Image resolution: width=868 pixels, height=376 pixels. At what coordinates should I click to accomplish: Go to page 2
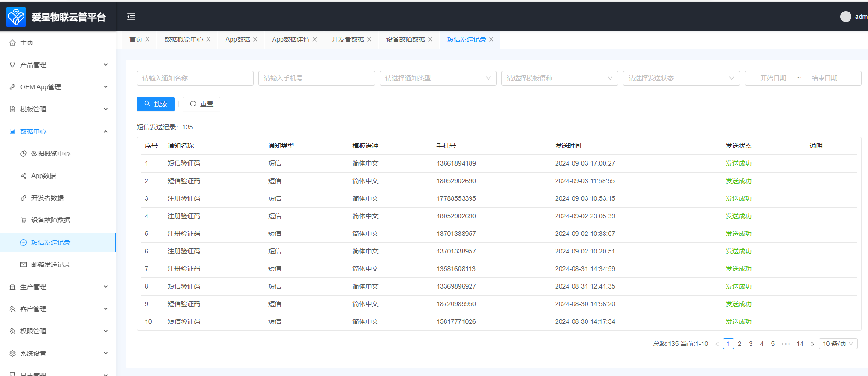pos(740,344)
